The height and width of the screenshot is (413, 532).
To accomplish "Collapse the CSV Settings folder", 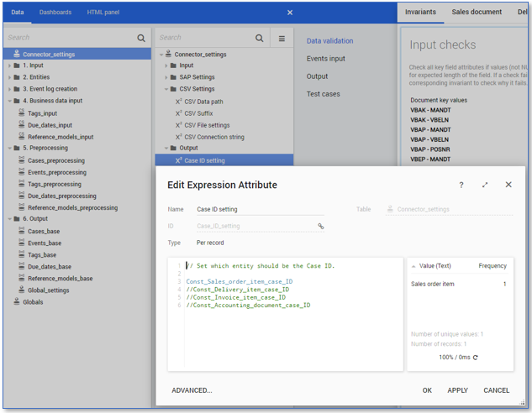I will click(168, 89).
